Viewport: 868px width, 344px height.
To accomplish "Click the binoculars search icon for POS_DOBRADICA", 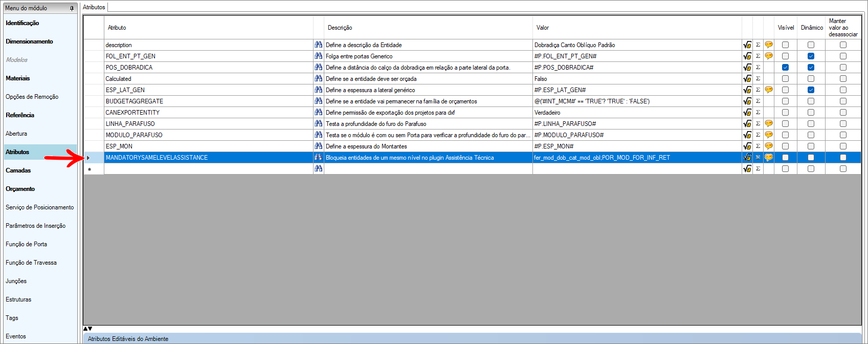I will (x=318, y=67).
